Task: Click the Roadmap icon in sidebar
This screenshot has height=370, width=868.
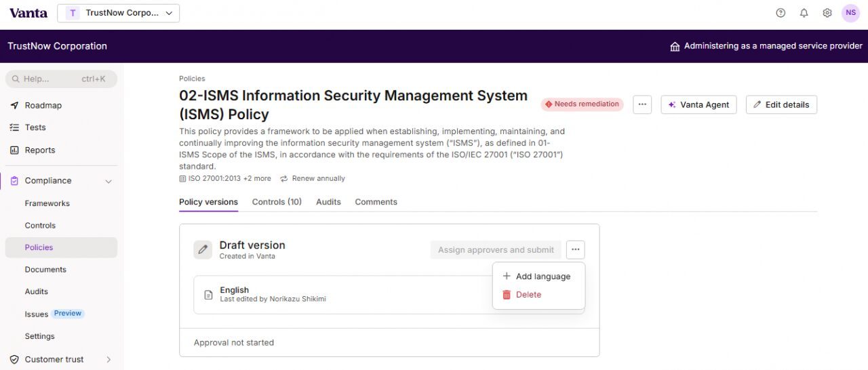Action: point(14,106)
